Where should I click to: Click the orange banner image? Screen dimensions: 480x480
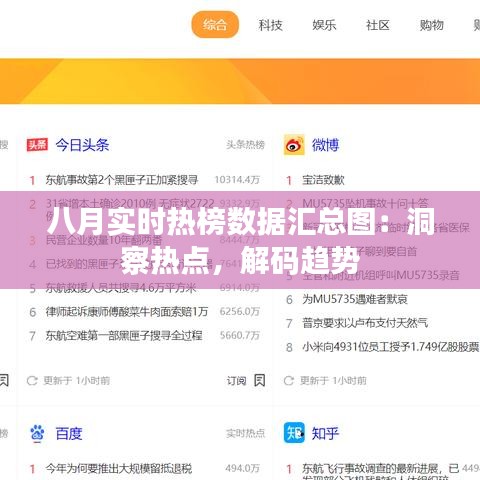240,81
